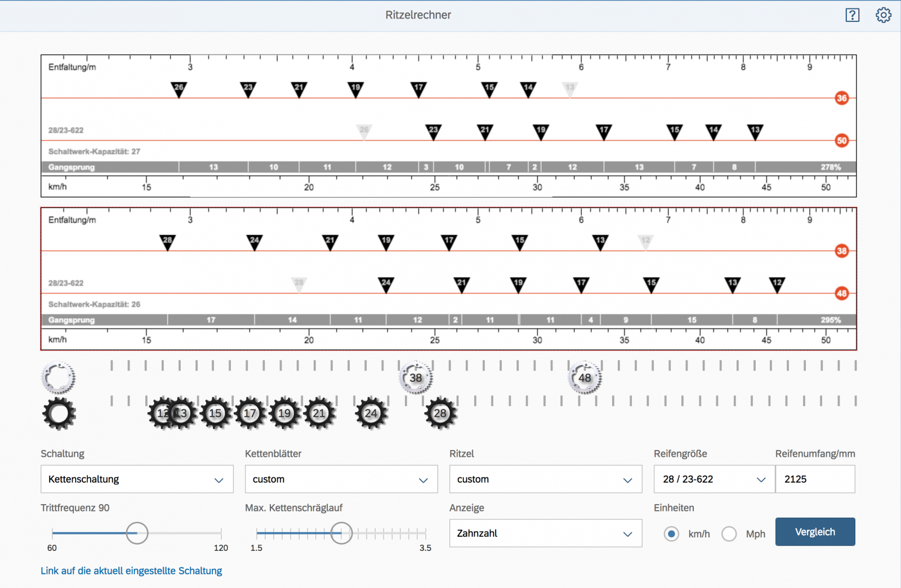901x588 pixels.
Task: Select the 48-tooth chainring gear
Action: (585, 378)
